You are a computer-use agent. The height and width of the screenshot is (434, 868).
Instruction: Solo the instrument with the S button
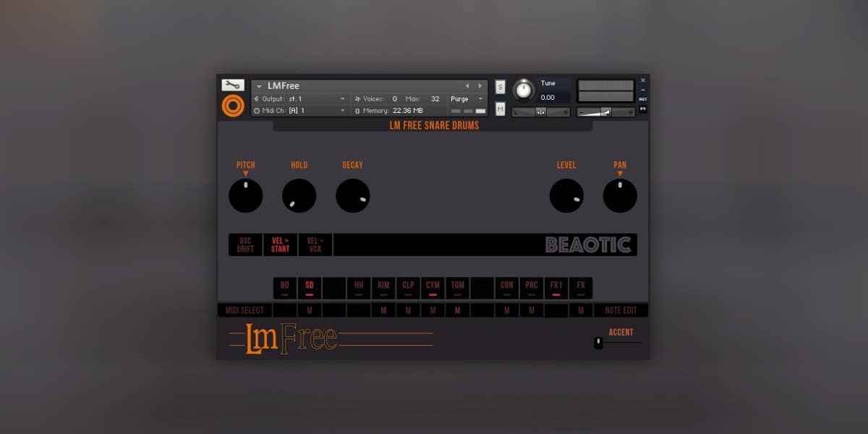click(501, 88)
